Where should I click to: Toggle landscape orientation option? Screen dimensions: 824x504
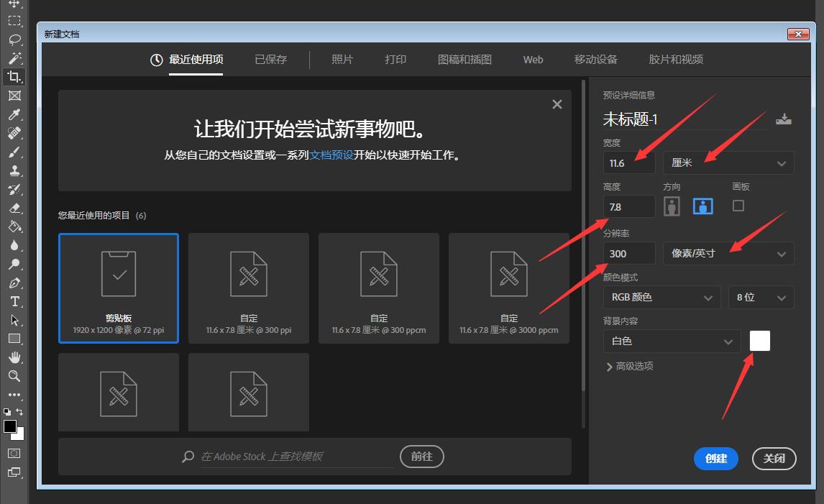coord(702,206)
